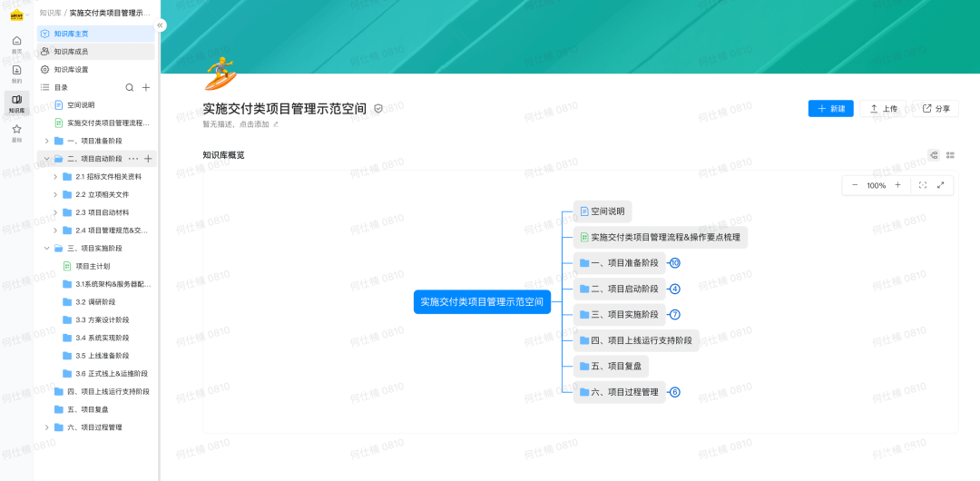
Task: Click the verified shield icon beside title
Action: tap(378, 109)
